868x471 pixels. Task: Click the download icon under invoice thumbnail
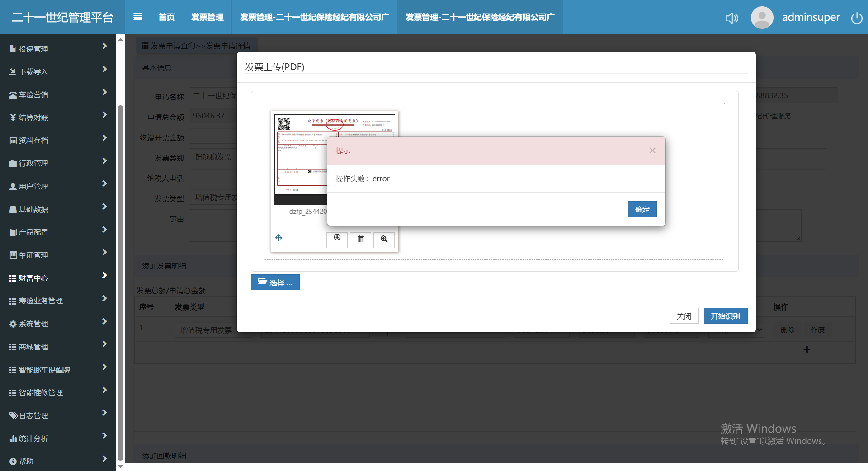click(337, 239)
